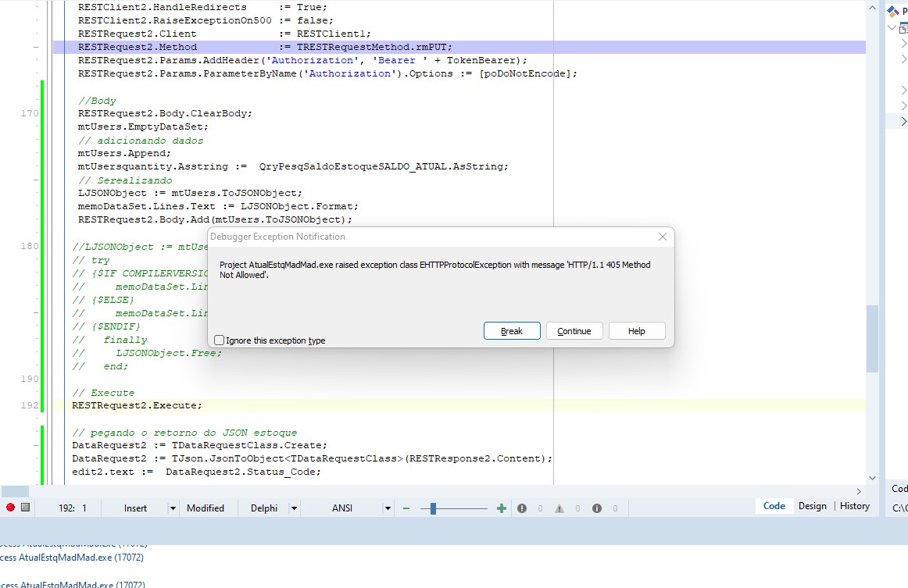The width and height of the screenshot is (908, 588).
Task: Click the line "RESTRequest2.Client := RESTClient1;"
Action: coord(225,34)
